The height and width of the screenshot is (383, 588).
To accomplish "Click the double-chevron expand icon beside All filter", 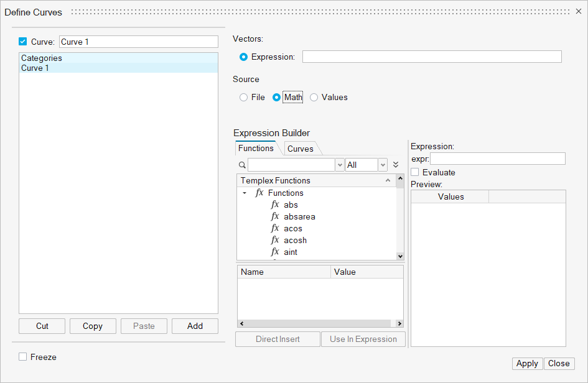I will tap(396, 165).
